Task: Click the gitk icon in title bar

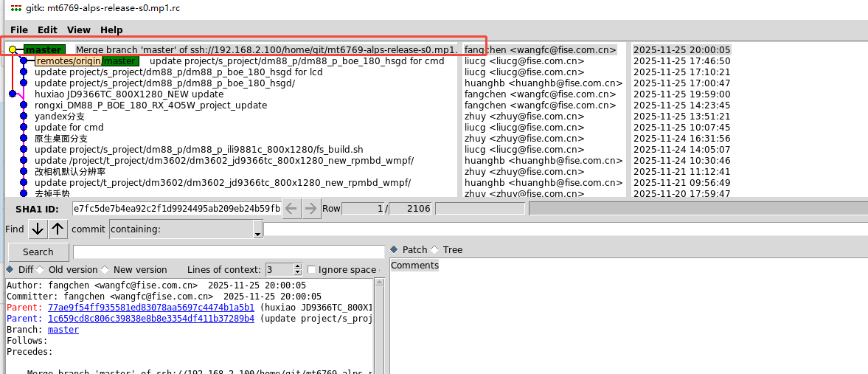Action: (16, 8)
